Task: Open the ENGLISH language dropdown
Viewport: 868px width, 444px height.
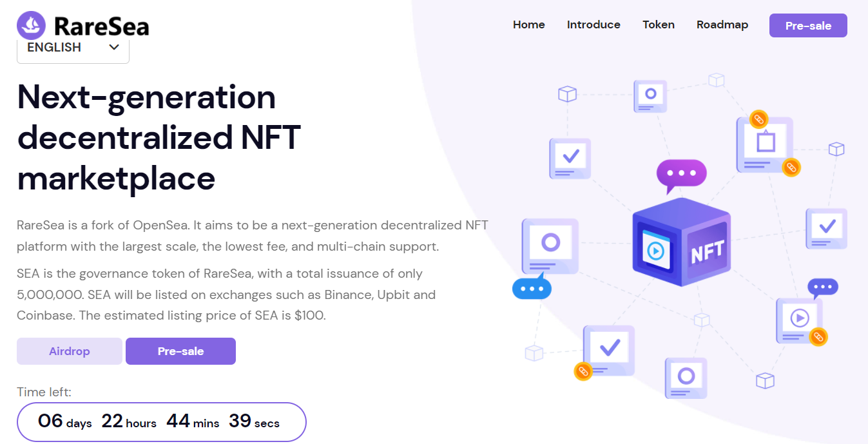Action: coord(73,48)
